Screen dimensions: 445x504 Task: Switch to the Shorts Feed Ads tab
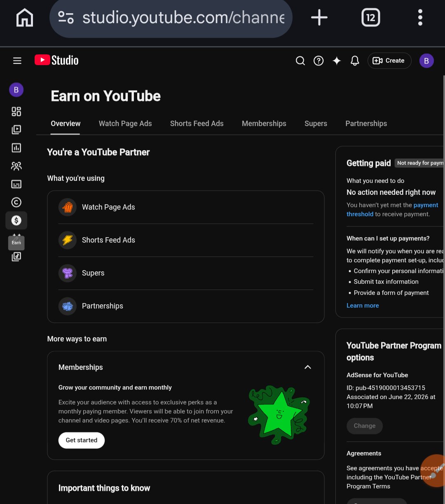pos(197,124)
